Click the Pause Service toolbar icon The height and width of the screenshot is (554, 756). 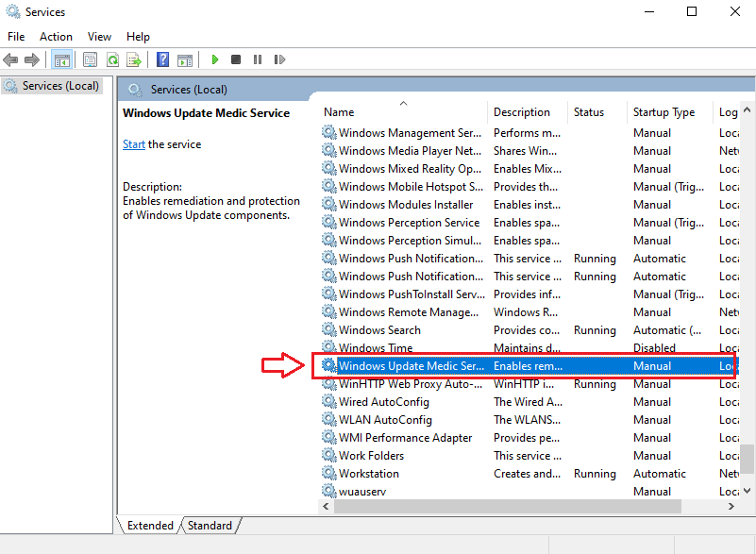tap(258, 59)
